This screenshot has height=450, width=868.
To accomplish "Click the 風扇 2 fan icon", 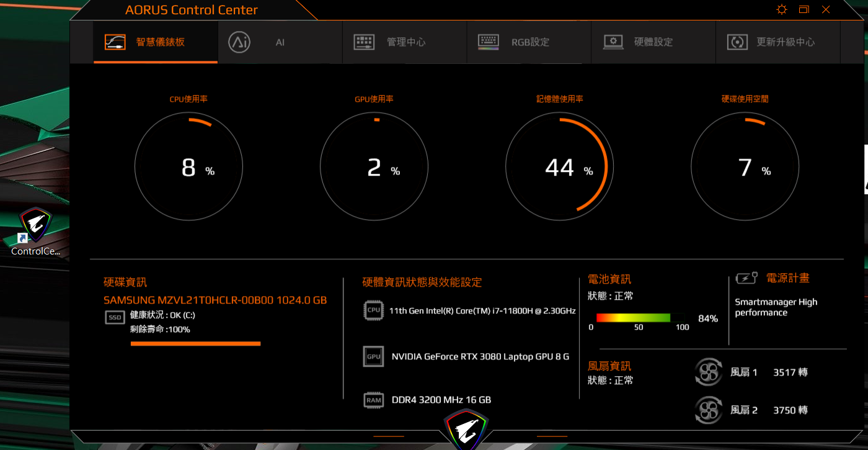I will [x=707, y=410].
